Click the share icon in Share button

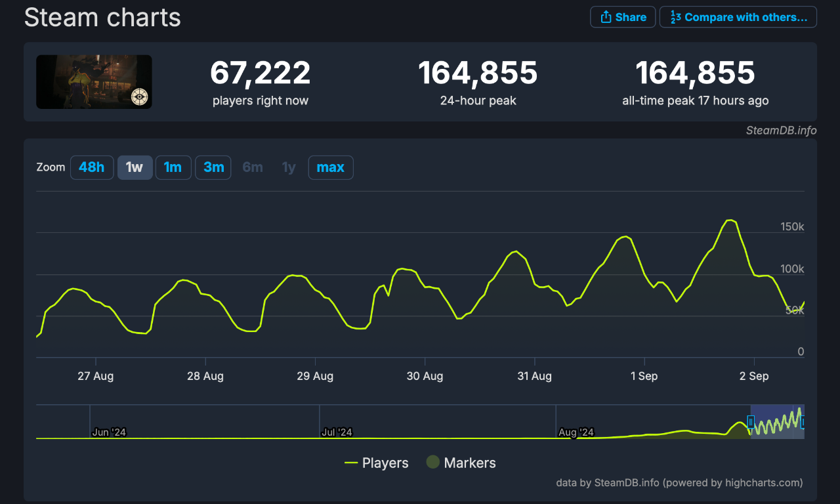606,17
